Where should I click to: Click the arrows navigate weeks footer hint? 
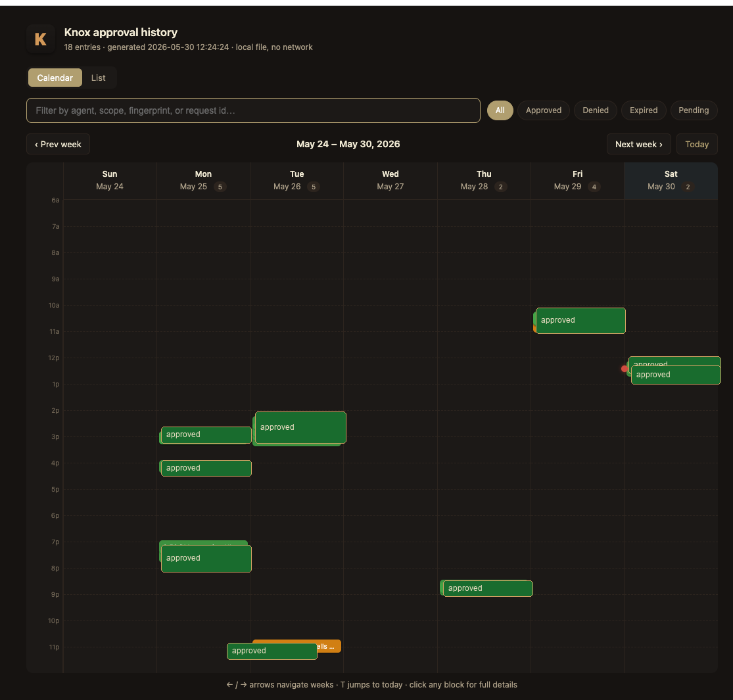[x=372, y=685]
